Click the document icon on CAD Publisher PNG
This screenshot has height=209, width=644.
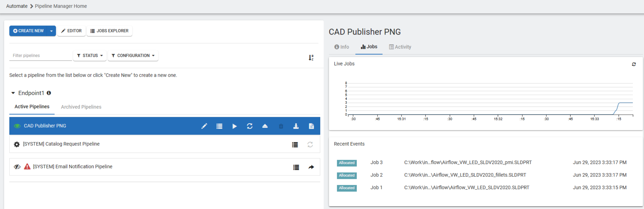[x=311, y=126]
